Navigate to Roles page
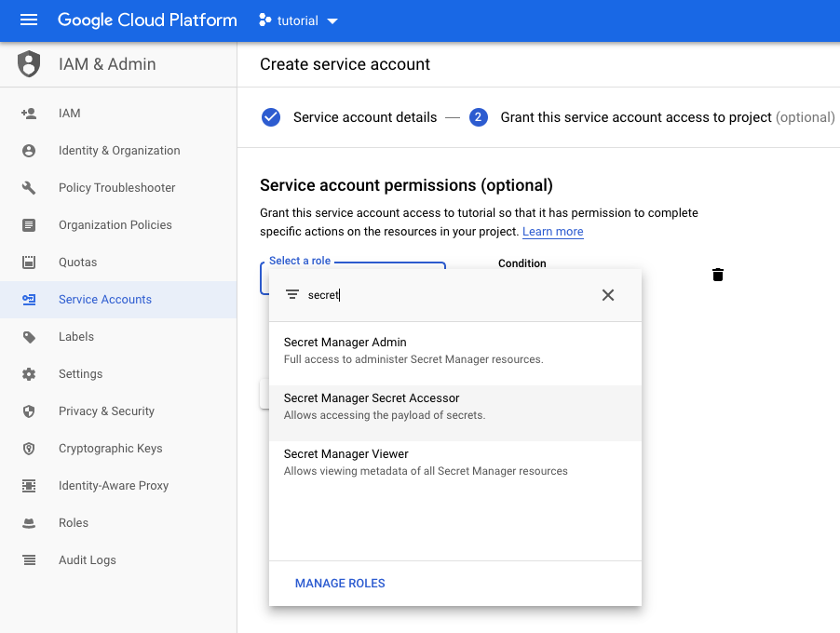 coord(118,522)
